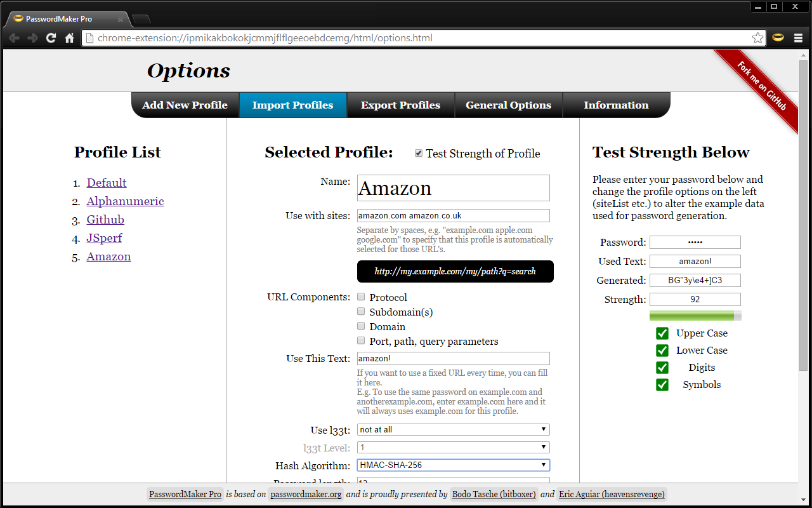The image size is (812, 508).
Task: Click the green Upper Case check icon
Action: pyautogui.click(x=662, y=333)
